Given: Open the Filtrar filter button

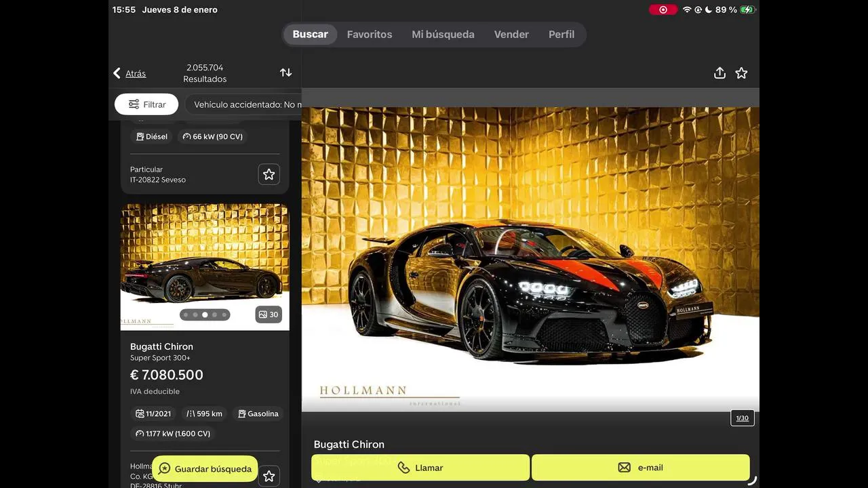Looking at the screenshot, I should pyautogui.click(x=146, y=104).
